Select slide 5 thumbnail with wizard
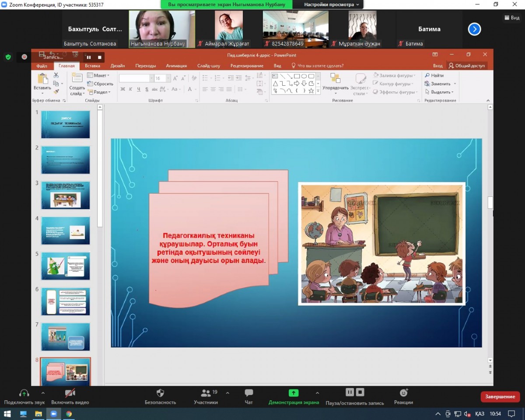The height and width of the screenshot is (420, 525). 65,266
